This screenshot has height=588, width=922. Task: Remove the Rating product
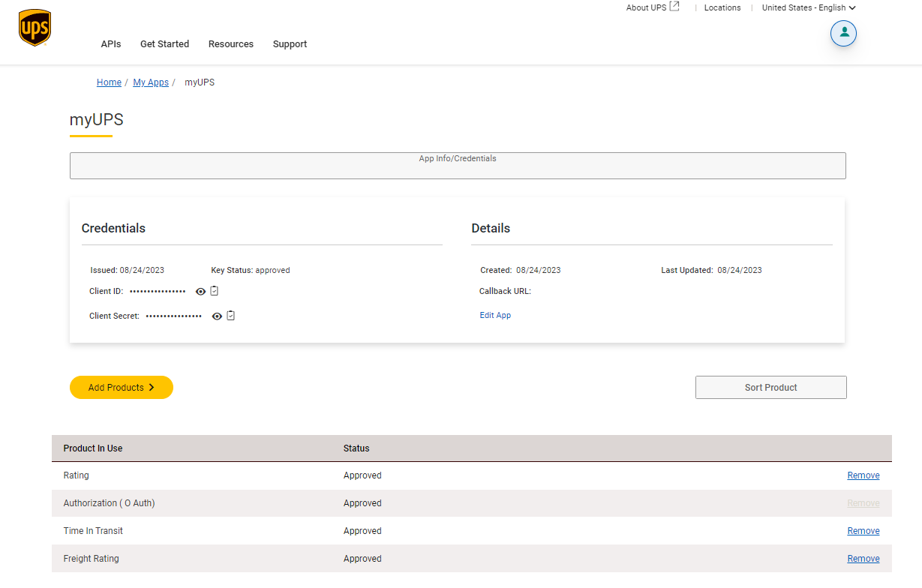pyautogui.click(x=863, y=475)
